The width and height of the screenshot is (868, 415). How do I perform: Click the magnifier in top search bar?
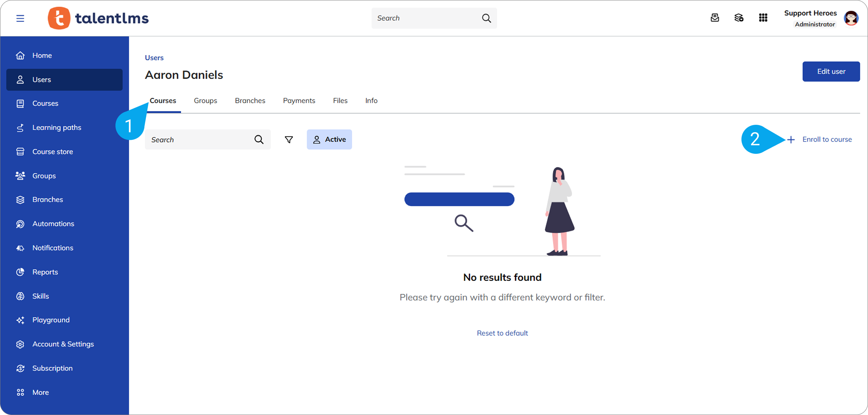[486, 18]
